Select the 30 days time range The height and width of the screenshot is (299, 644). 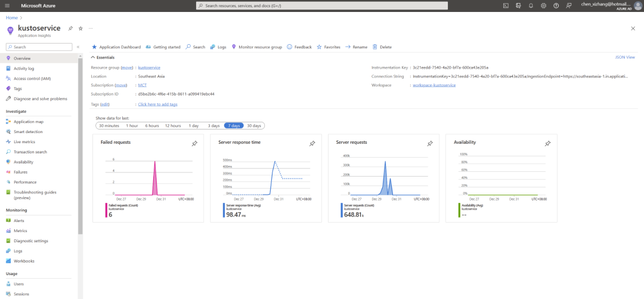pyautogui.click(x=254, y=125)
